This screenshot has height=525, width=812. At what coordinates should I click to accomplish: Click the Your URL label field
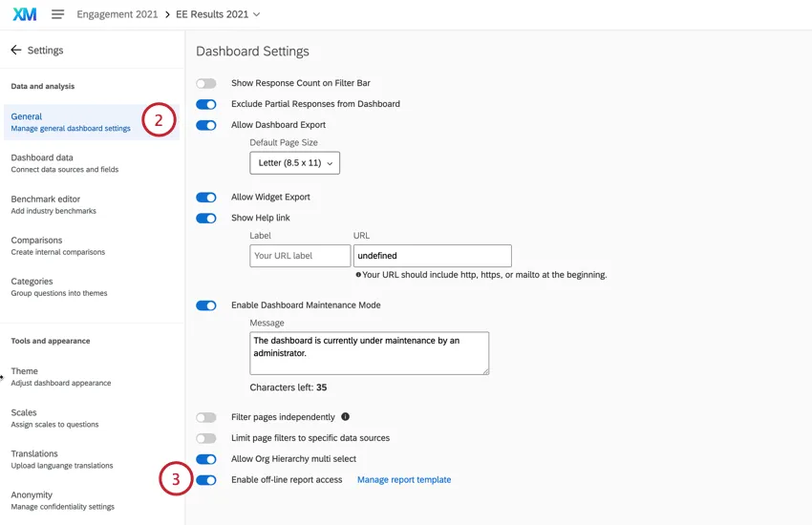pyautogui.click(x=300, y=256)
